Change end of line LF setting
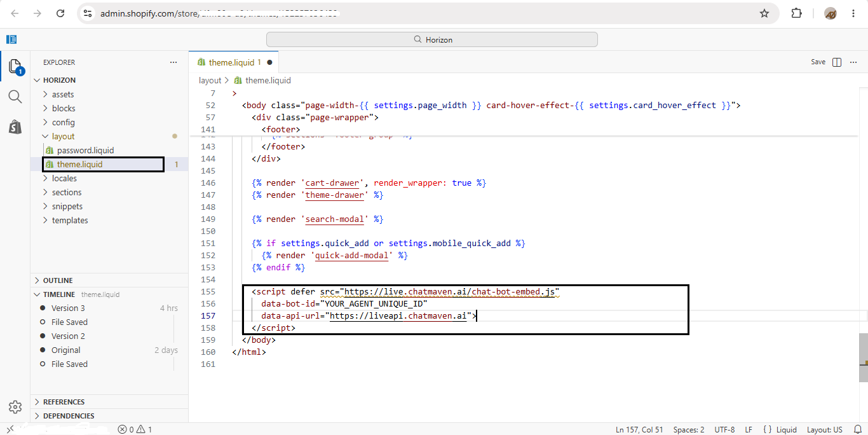This screenshot has width=868, height=435. click(749, 429)
